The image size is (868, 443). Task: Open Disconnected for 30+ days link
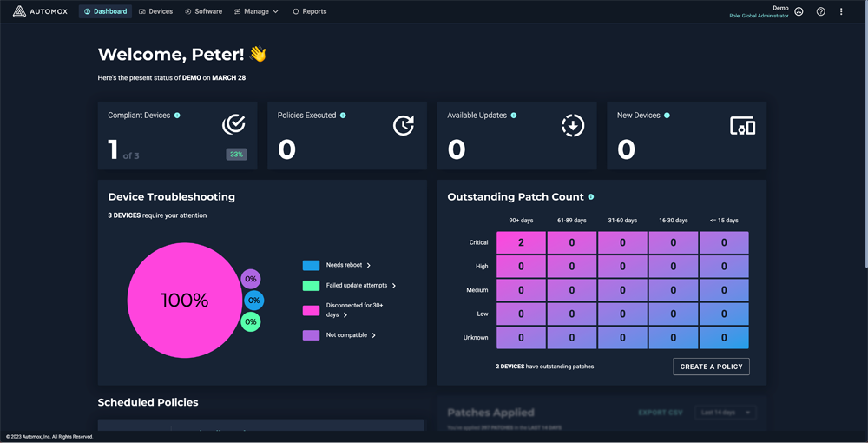tap(354, 309)
